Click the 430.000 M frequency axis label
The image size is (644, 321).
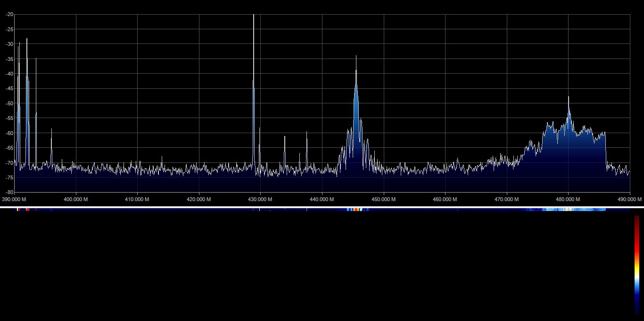(260, 199)
